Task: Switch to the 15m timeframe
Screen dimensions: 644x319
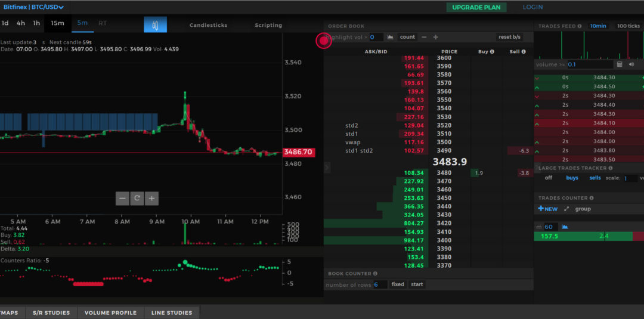Action: (57, 23)
